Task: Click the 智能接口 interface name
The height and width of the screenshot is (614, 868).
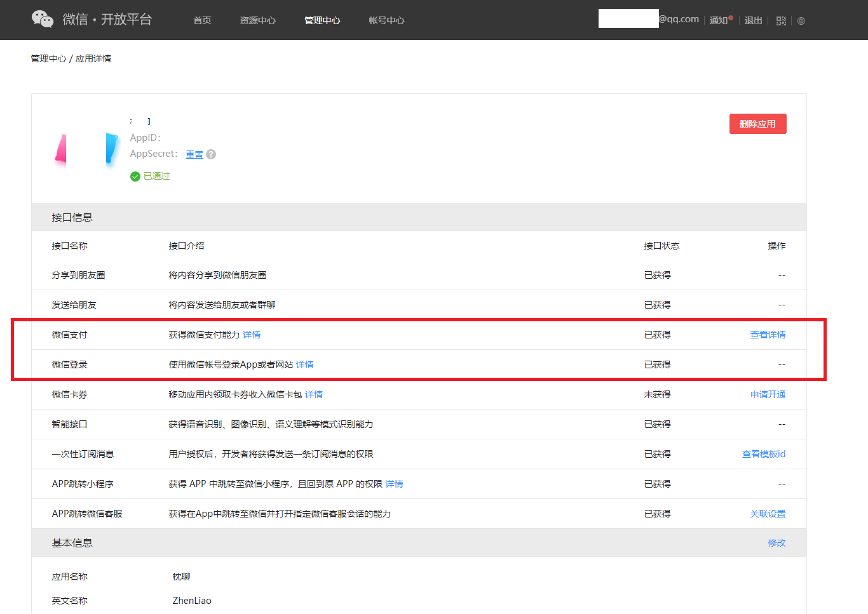Action: point(69,424)
